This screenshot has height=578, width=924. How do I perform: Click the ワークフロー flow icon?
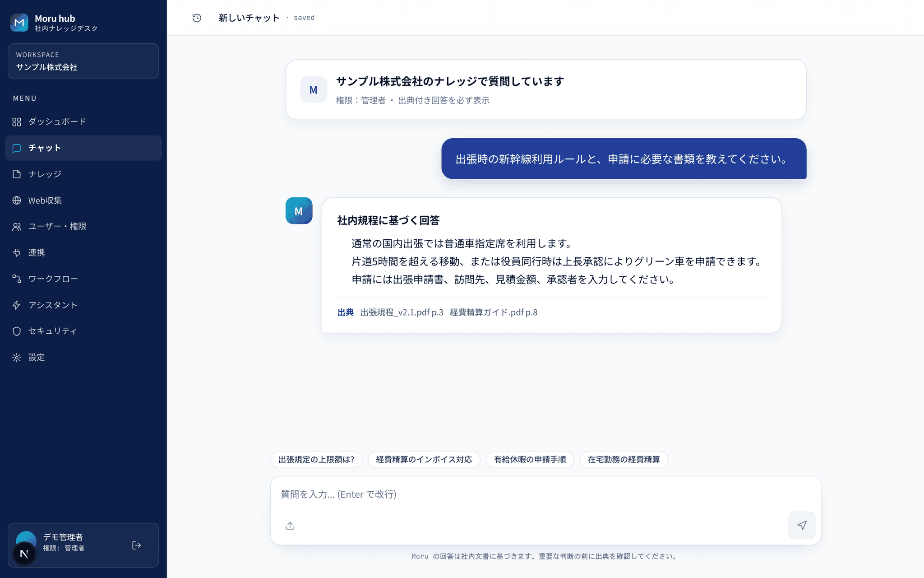17,279
